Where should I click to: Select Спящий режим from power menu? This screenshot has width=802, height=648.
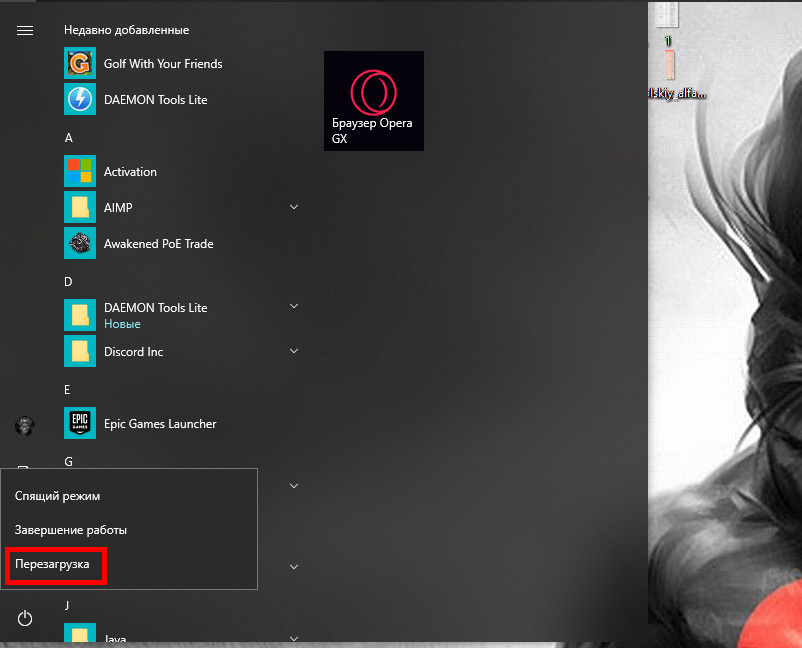57,496
